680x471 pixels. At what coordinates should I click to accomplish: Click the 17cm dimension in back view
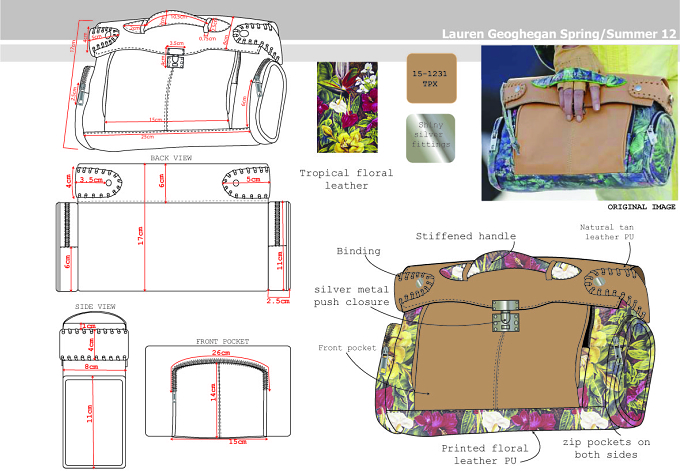[x=140, y=236]
